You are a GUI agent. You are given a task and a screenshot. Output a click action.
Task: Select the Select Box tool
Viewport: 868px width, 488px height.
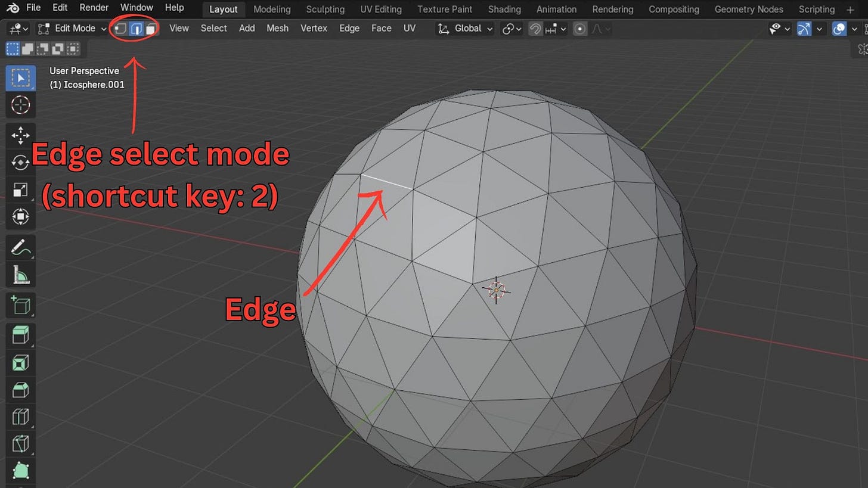coord(21,79)
